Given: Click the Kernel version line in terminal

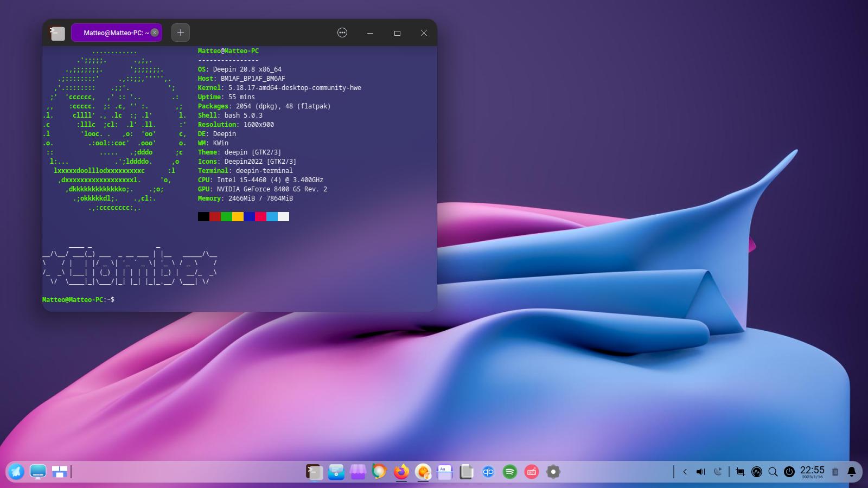Looking at the screenshot, I should point(279,88).
